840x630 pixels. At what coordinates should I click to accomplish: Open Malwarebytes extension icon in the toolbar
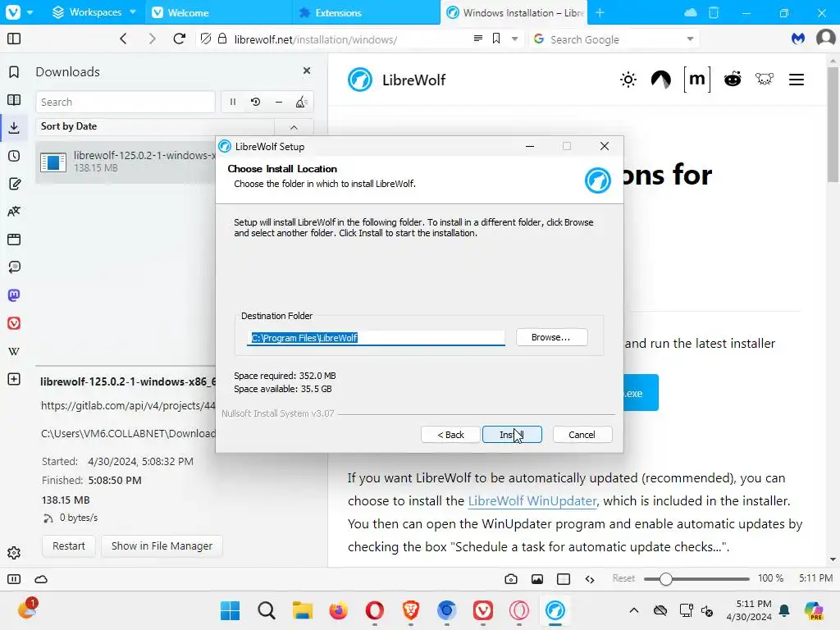[797, 39]
